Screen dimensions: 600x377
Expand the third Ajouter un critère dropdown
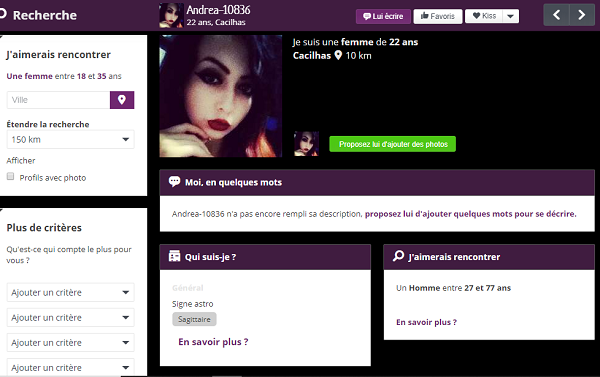click(70, 343)
